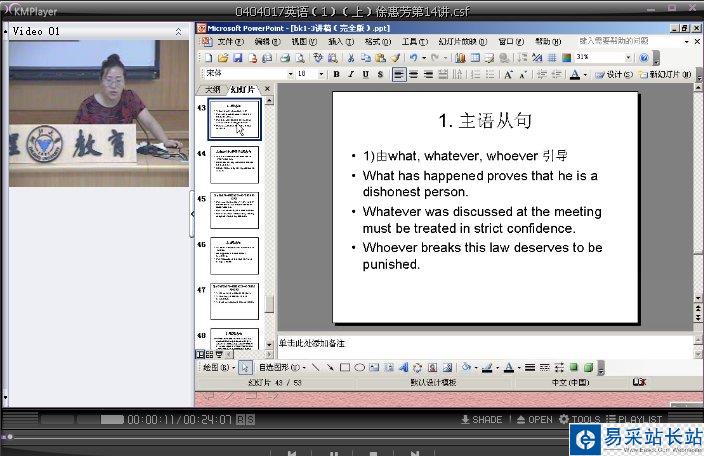Screen dimensions: 704x456
Task: Click KMPlayer OPEN button
Action: tap(535, 420)
